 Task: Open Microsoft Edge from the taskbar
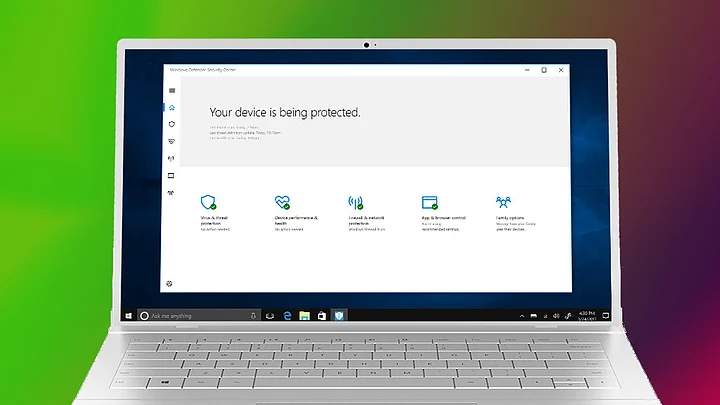click(x=285, y=316)
